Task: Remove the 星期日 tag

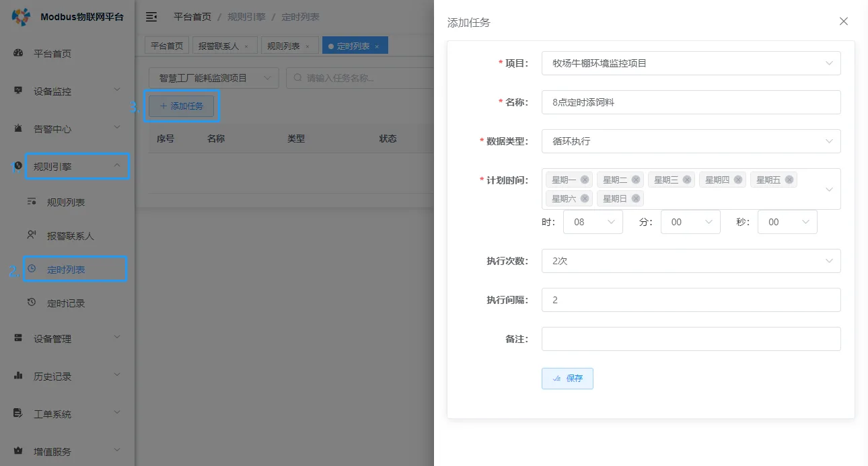Action: (x=636, y=198)
